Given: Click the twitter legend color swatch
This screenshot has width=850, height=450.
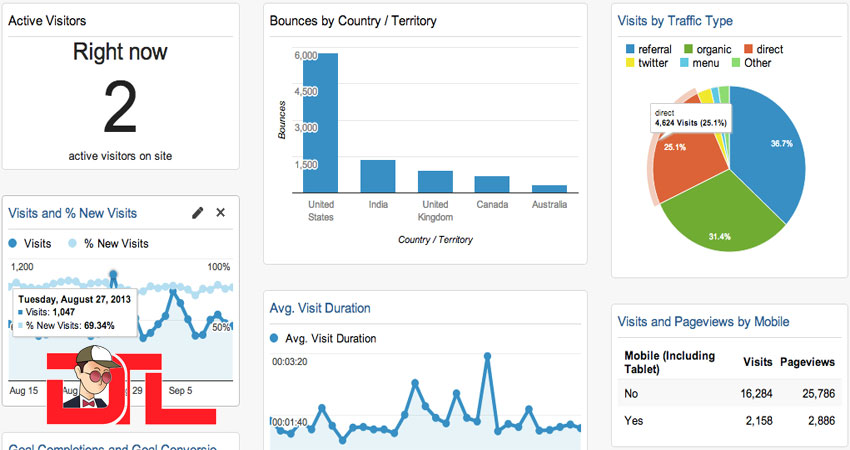Looking at the screenshot, I should pyautogui.click(x=630, y=62).
